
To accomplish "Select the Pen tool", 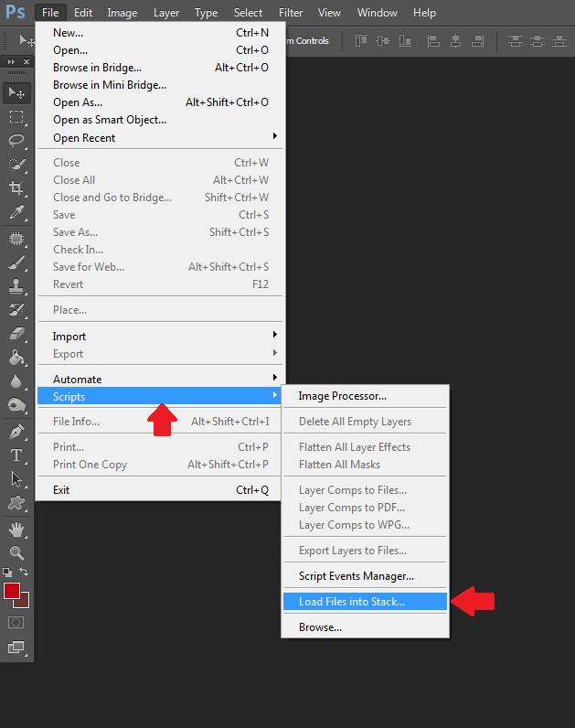I will click(x=16, y=432).
